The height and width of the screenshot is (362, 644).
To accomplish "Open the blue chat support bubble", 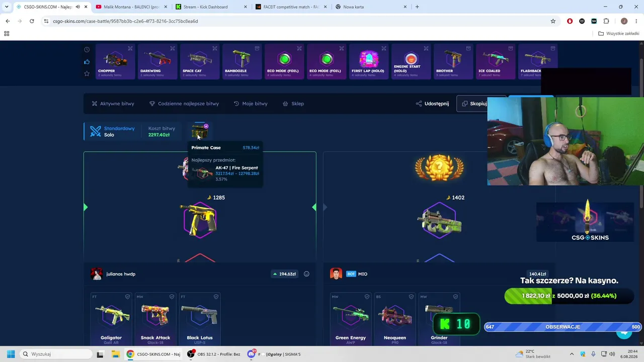I will click(x=624, y=332).
